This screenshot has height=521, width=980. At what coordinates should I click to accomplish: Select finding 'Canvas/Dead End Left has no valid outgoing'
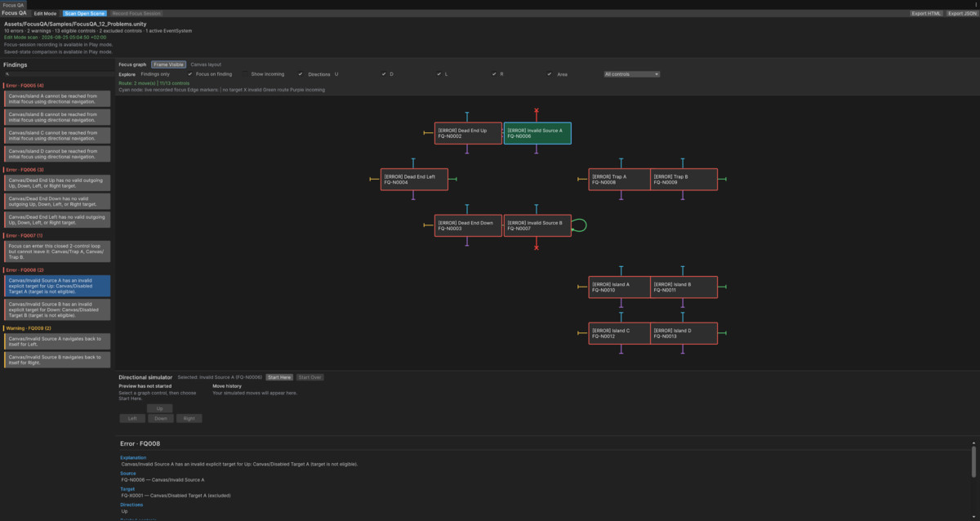click(57, 219)
